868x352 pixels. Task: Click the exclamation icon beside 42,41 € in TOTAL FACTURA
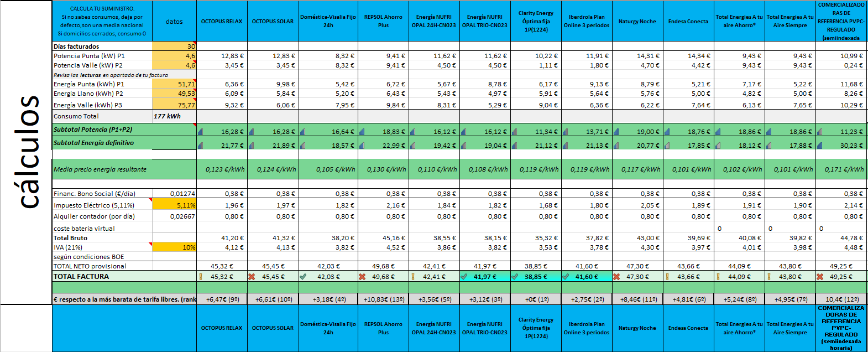[x=413, y=277]
